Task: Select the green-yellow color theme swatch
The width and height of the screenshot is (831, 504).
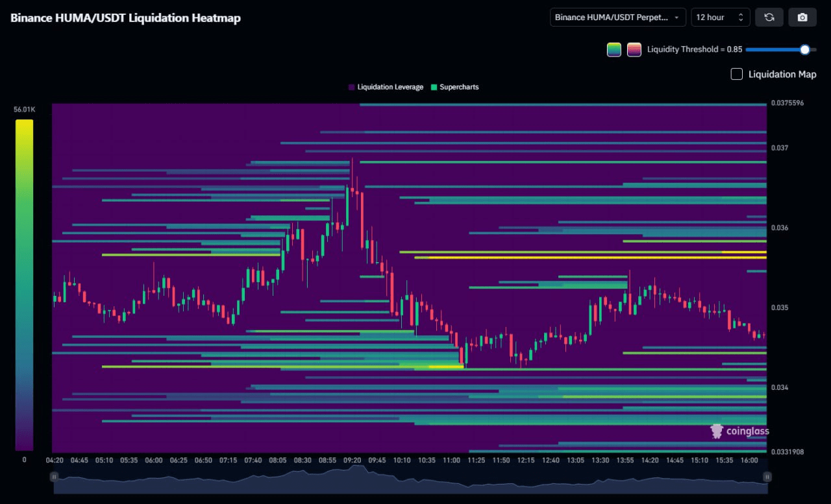Action: pos(614,49)
